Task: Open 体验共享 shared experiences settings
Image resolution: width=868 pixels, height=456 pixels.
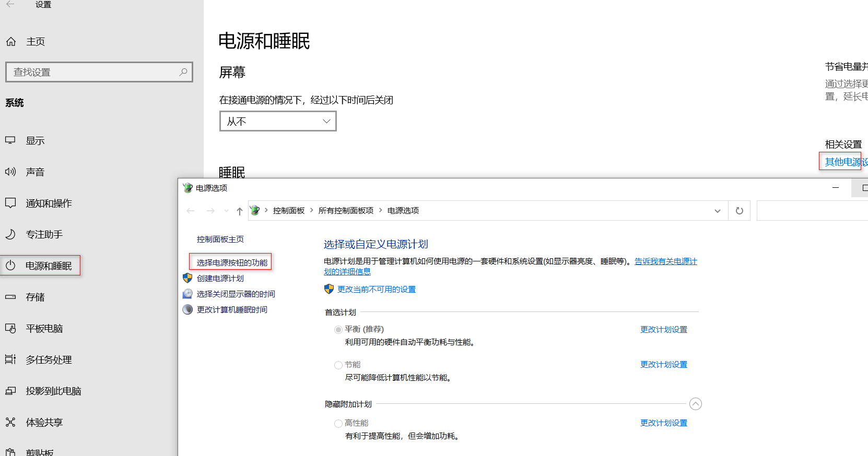Action: click(x=44, y=423)
